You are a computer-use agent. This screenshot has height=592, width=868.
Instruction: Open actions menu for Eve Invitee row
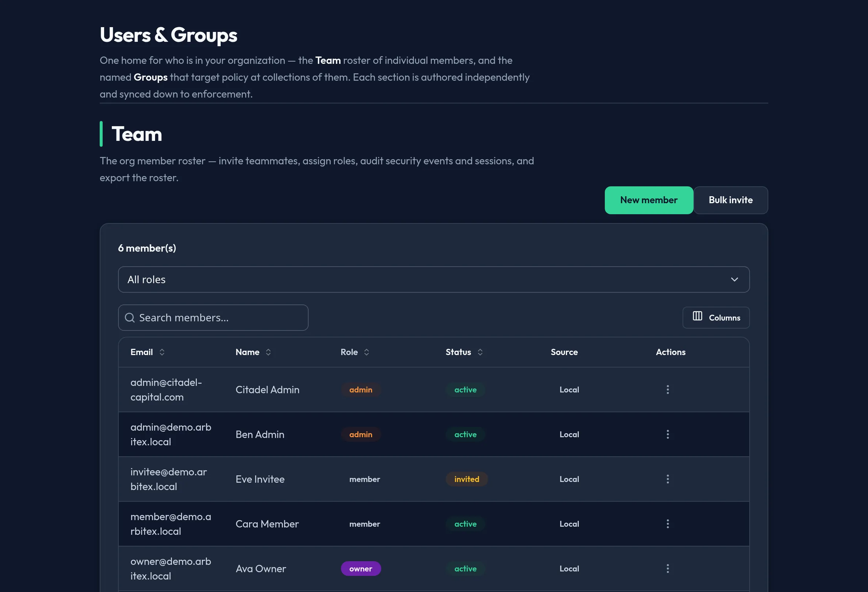(x=667, y=479)
